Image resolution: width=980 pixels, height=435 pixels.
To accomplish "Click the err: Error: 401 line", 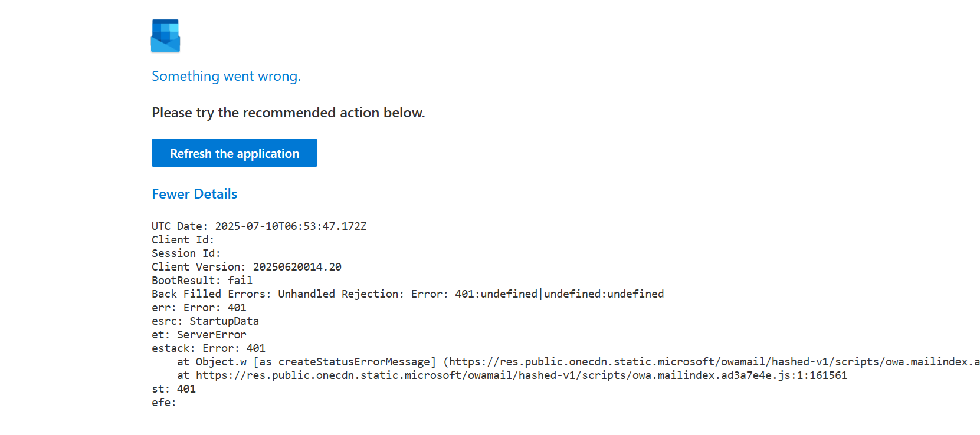I will pyautogui.click(x=199, y=308).
